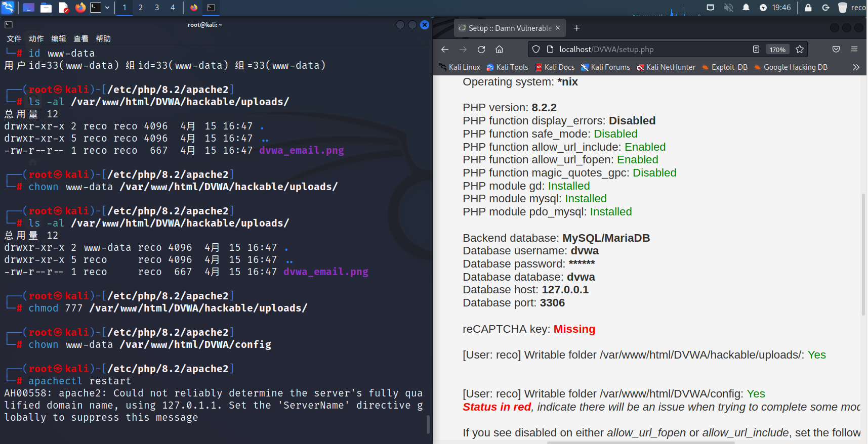Viewport: 868px width, 444px height.
Task: Open Kali Forums bookmark
Action: 605,67
